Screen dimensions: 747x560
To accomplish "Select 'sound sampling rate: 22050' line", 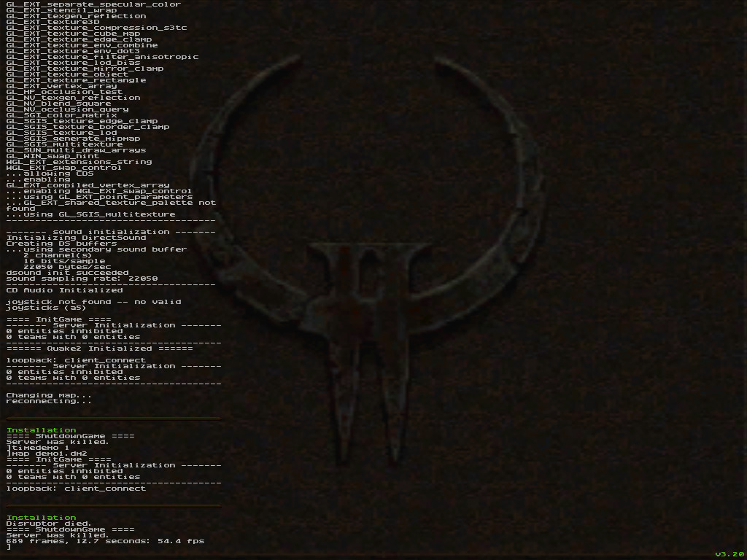I will (82, 279).
